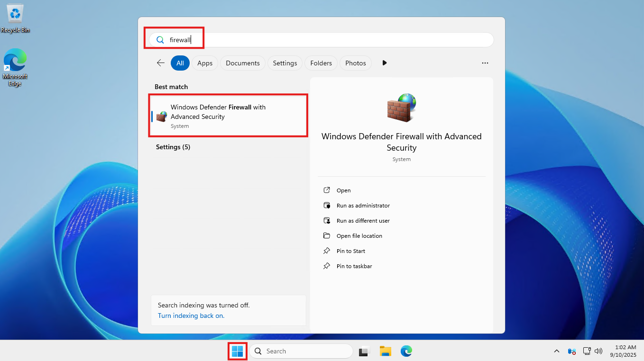This screenshot has width=644, height=361.
Task: Click the Task View icon on the taskbar
Action: 363,351
